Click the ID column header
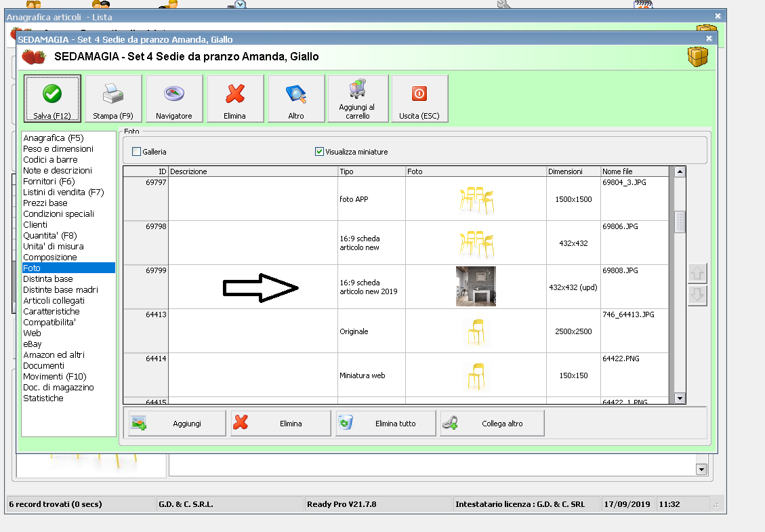The image size is (765, 532). 146,171
